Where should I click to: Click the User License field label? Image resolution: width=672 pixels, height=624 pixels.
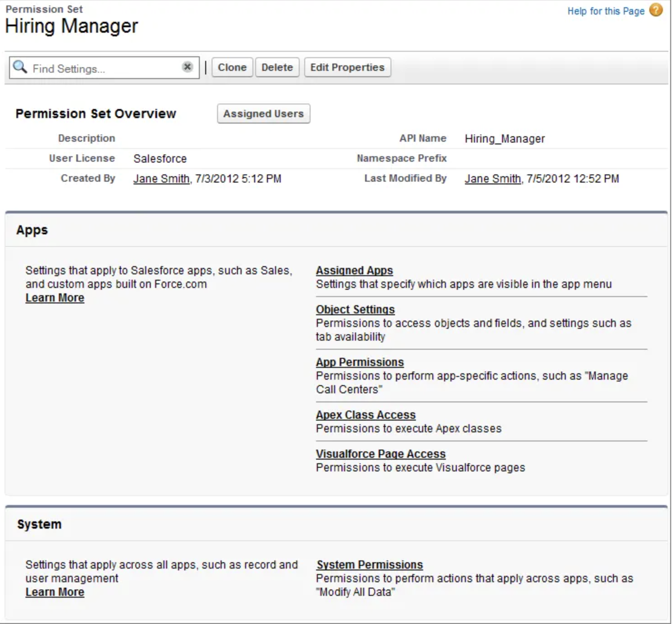pyautogui.click(x=82, y=158)
